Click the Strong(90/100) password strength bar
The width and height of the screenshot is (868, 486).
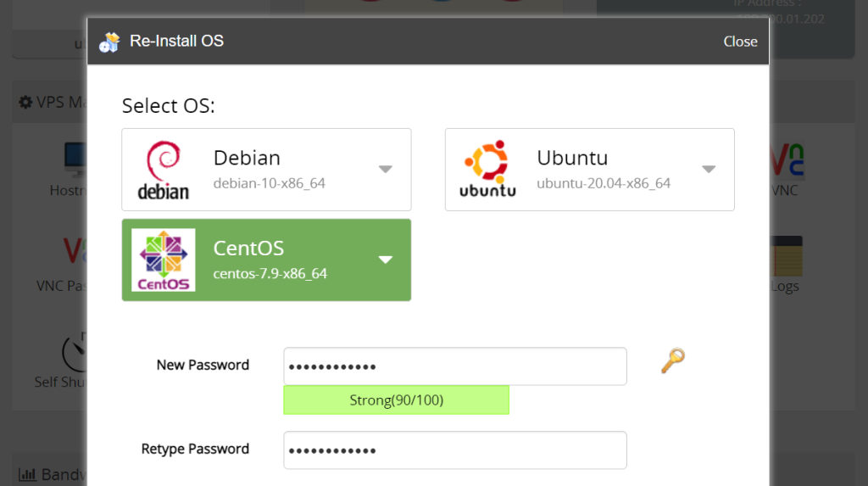(x=396, y=400)
